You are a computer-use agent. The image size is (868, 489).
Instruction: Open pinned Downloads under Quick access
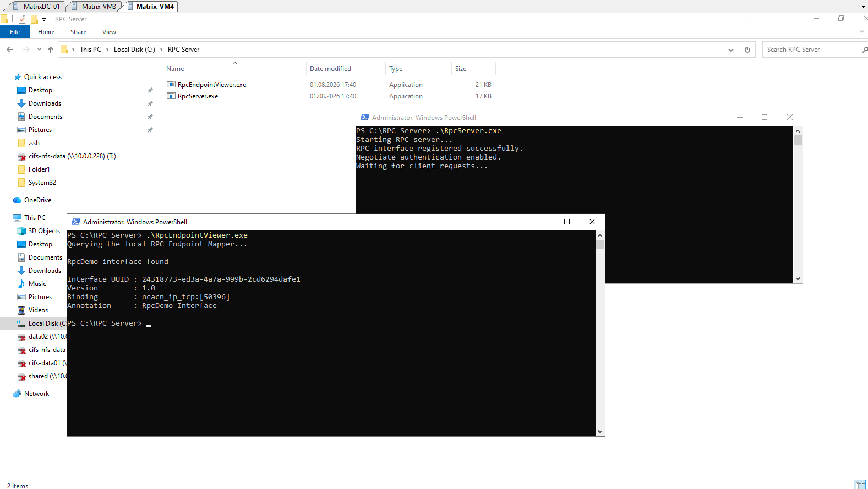click(45, 103)
